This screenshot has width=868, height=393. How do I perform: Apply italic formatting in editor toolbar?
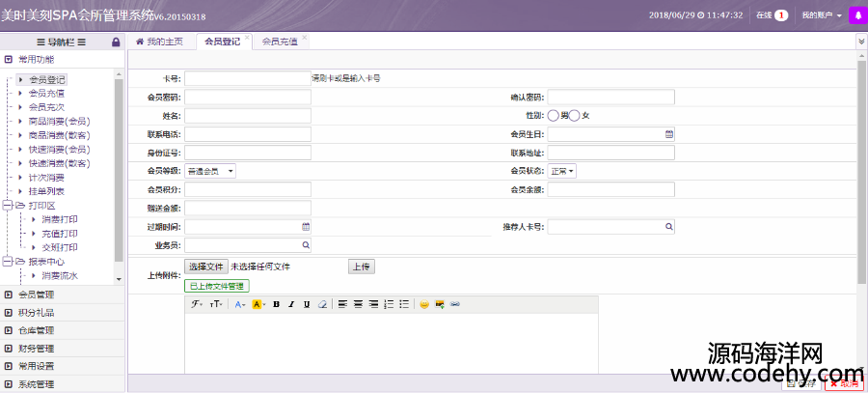coord(291,304)
